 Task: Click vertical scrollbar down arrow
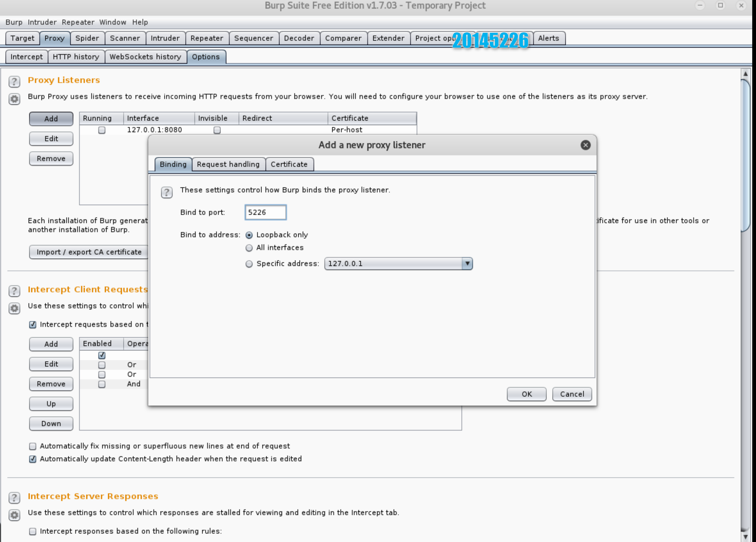click(x=746, y=537)
